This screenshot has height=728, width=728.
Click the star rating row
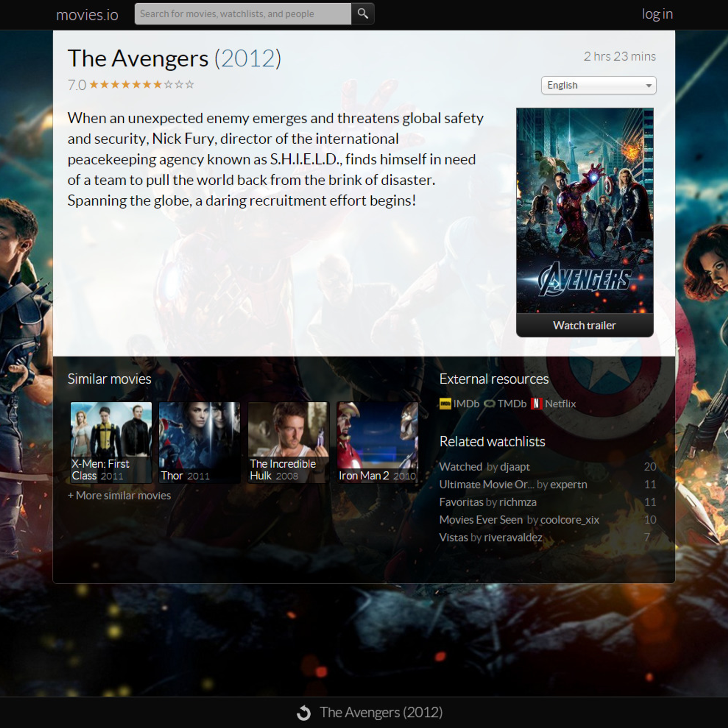[142, 85]
